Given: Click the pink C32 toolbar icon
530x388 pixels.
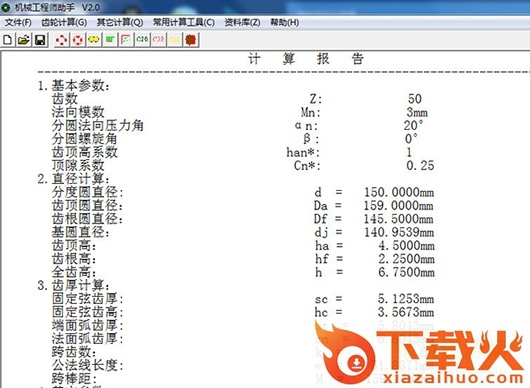Looking at the screenshot, I should point(159,40).
